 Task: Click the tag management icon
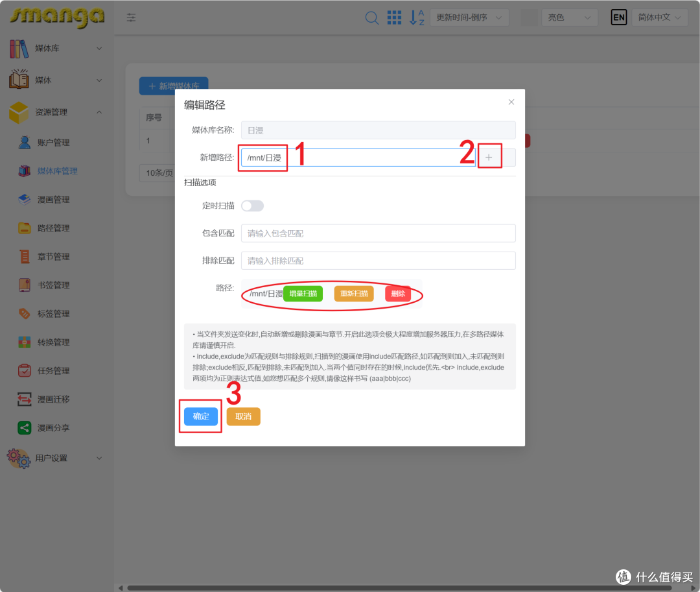pos(25,314)
